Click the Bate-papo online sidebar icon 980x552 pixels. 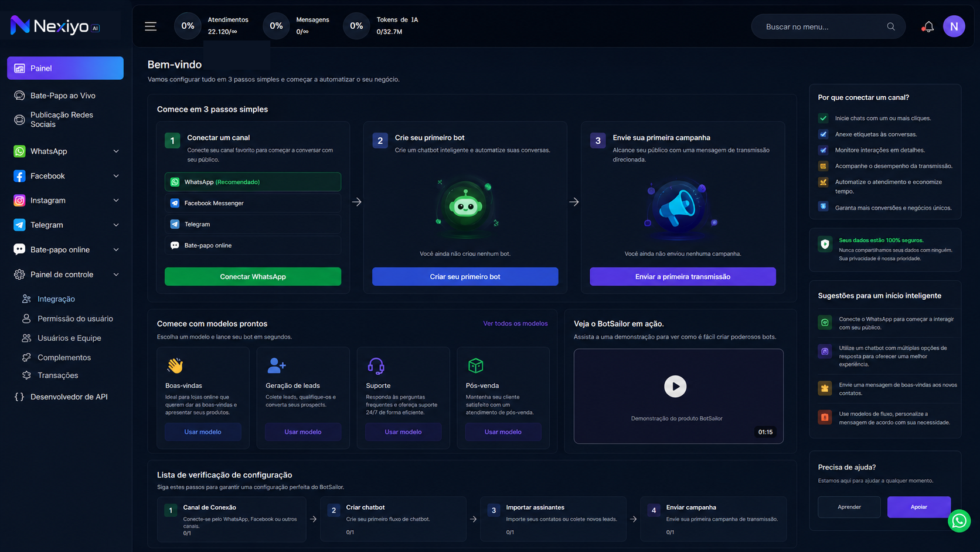19,250
